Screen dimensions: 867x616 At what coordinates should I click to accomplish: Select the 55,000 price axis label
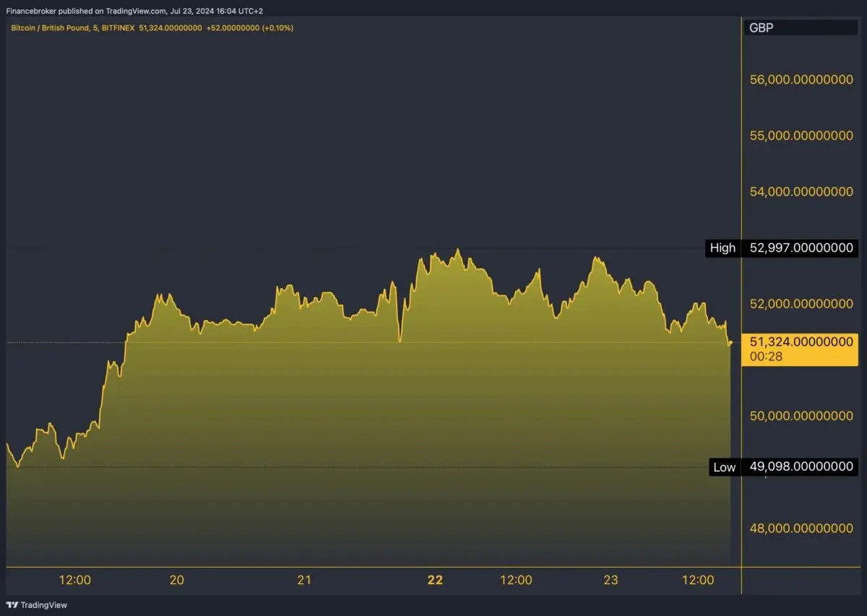click(x=801, y=136)
